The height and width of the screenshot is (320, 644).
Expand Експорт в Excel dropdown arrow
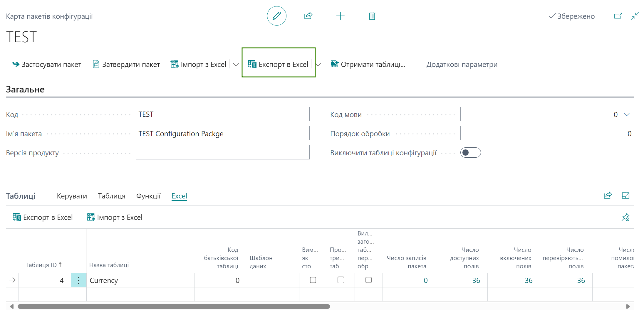tap(318, 65)
